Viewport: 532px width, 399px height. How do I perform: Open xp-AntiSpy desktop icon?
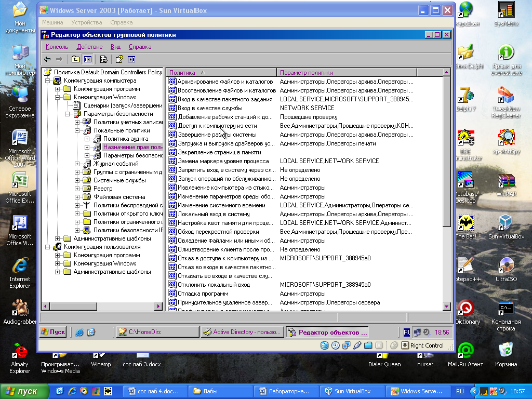click(x=506, y=142)
